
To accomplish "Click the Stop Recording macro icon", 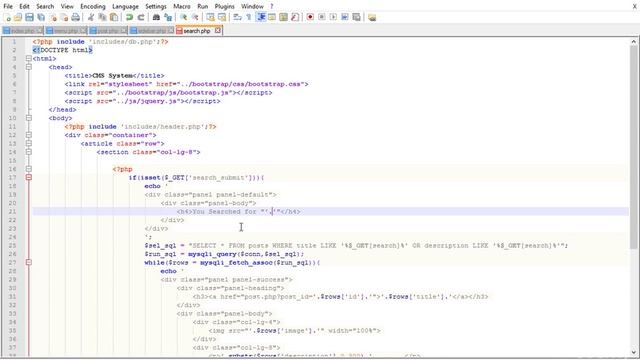I will pos(322,17).
